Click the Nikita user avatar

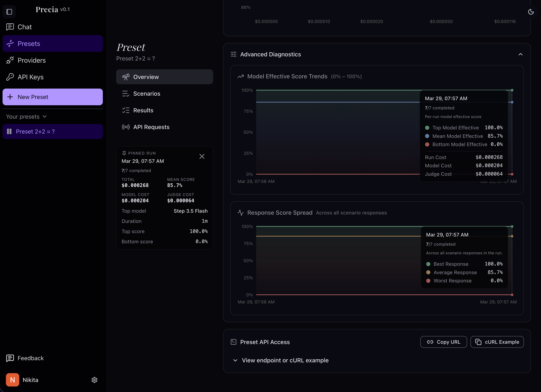(13, 380)
